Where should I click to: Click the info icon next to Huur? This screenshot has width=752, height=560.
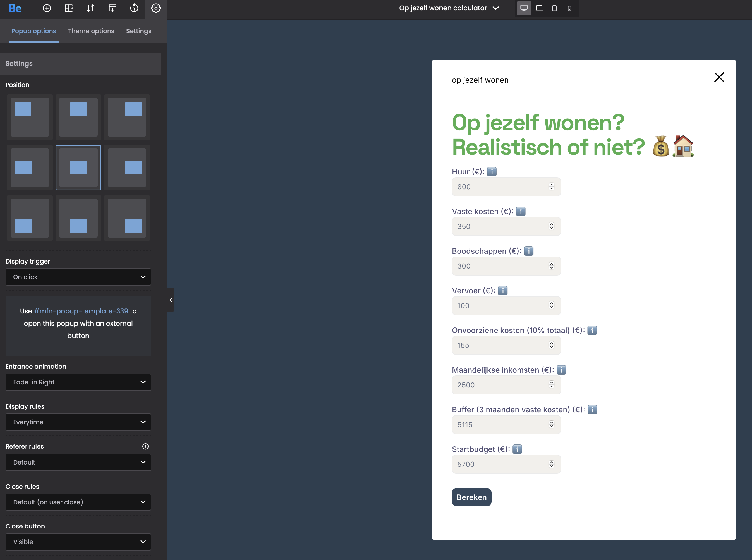492,172
